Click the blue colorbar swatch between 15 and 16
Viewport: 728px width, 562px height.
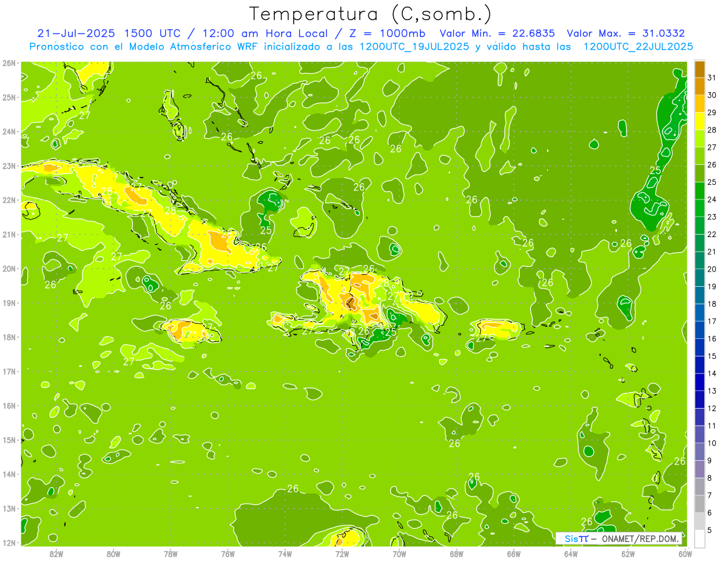tap(699, 347)
